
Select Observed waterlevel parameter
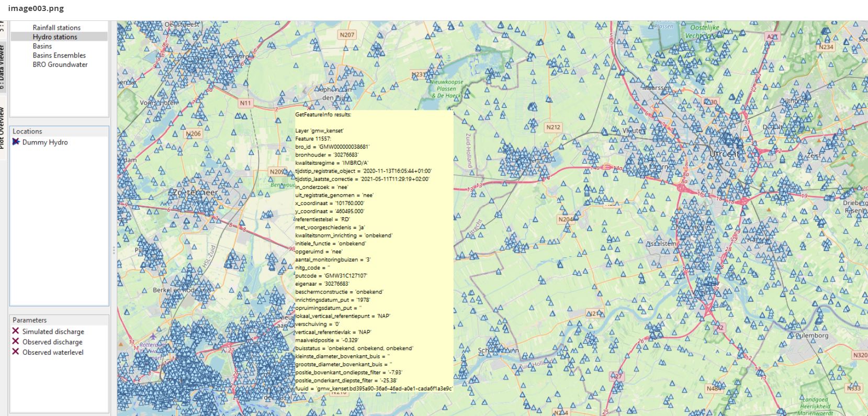pos(53,352)
